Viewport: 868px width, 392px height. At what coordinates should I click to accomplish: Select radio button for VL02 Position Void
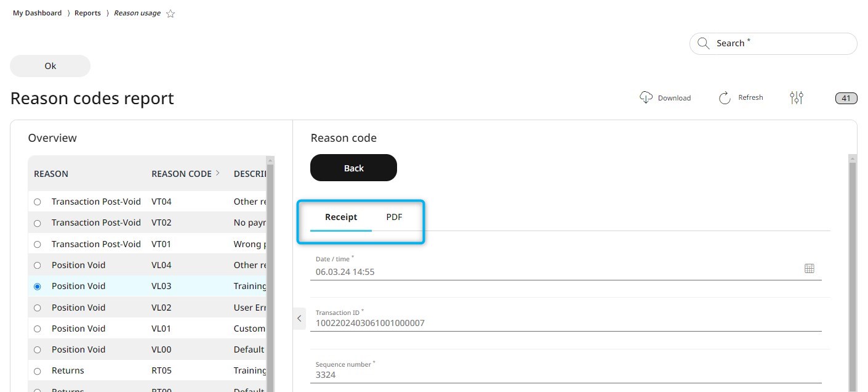click(38, 308)
